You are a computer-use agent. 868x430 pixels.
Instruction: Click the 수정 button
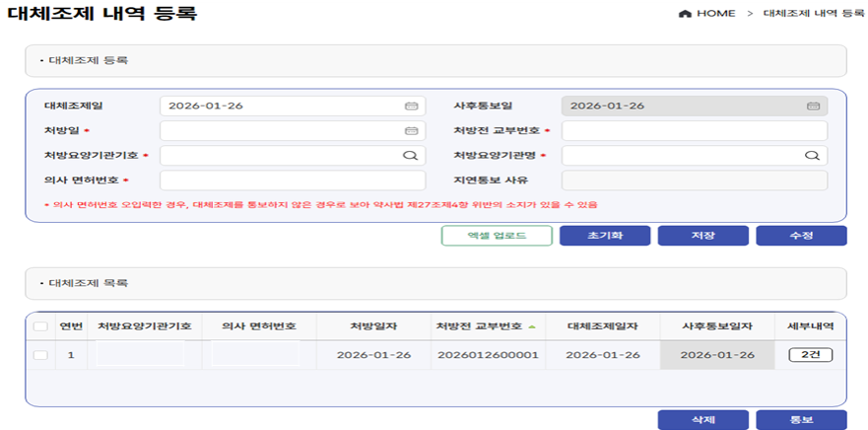[801, 236]
